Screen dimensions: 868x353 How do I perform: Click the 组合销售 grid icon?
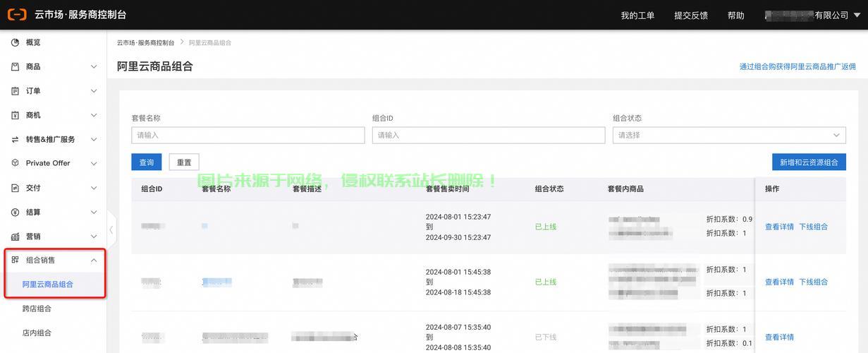pos(16,260)
